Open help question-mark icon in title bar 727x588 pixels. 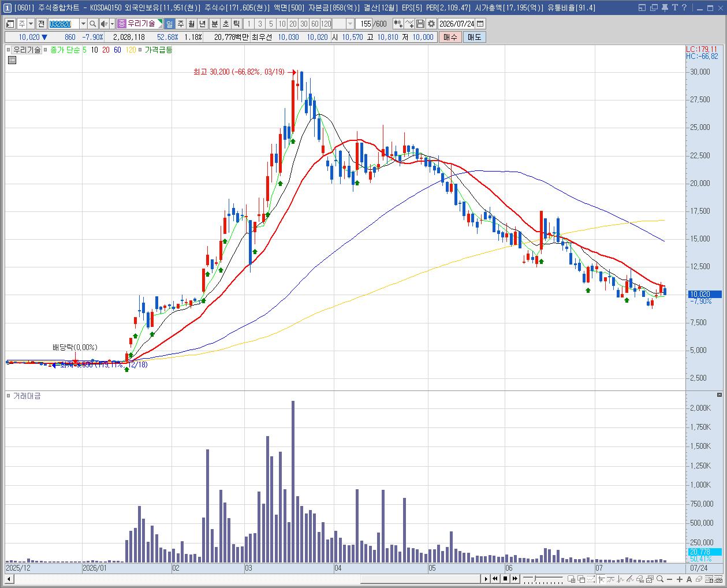click(x=684, y=8)
